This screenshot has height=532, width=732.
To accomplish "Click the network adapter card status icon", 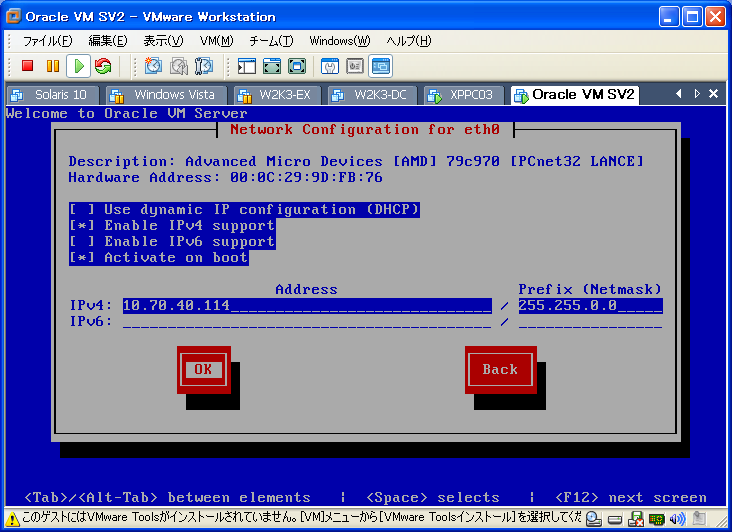I will tap(656, 519).
